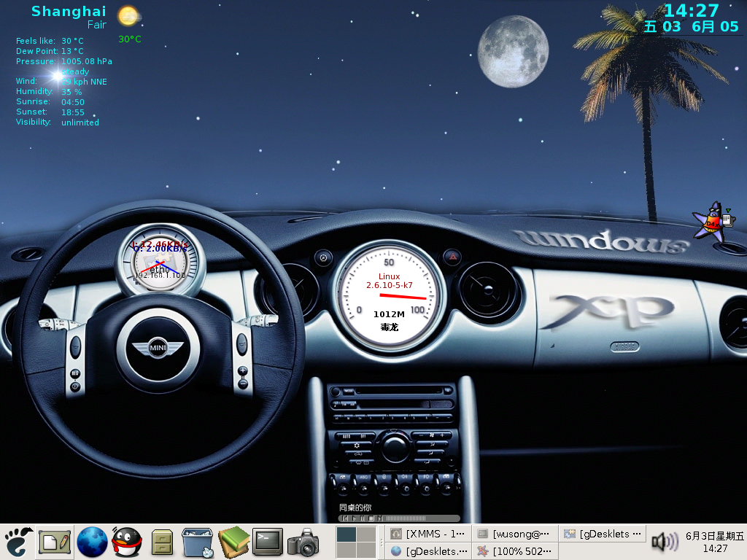747x560 pixels.
Task: Click the Pressure 1005.08 hPa reading
Action: pos(64,61)
